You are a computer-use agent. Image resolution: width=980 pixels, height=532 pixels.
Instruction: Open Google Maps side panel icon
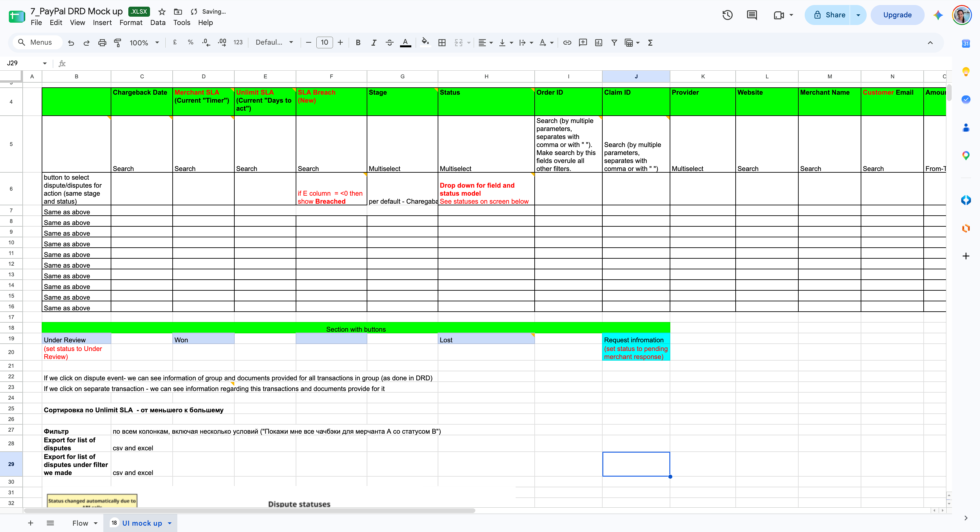click(966, 156)
